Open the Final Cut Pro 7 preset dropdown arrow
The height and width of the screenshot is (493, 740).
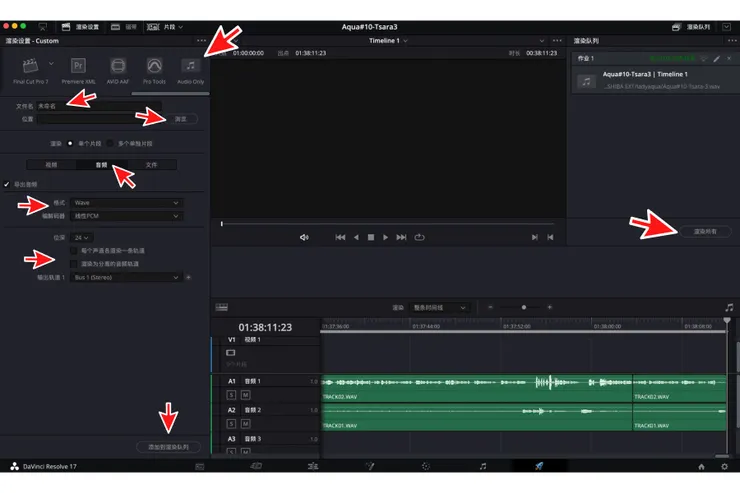click(x=51, y=63)
